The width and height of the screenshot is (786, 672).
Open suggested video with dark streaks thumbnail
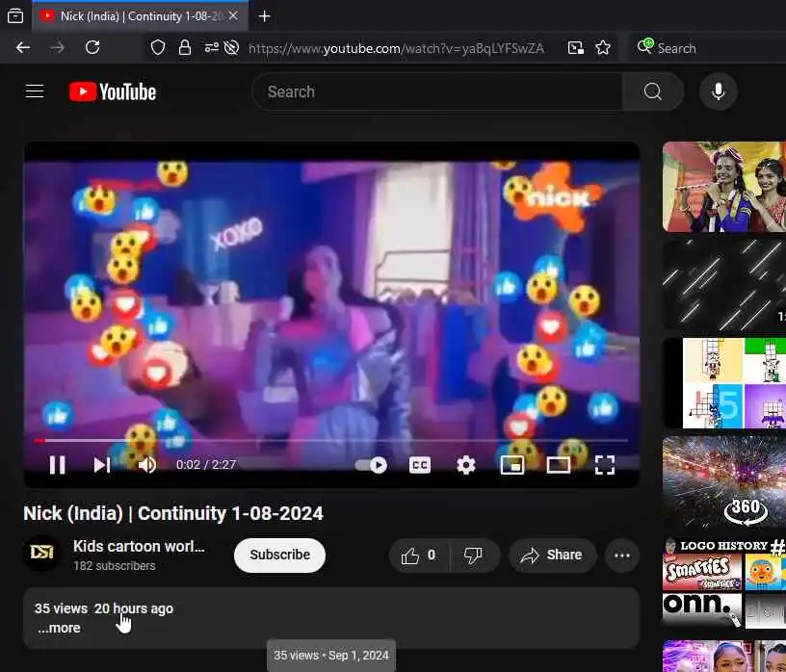coord(724,284)
